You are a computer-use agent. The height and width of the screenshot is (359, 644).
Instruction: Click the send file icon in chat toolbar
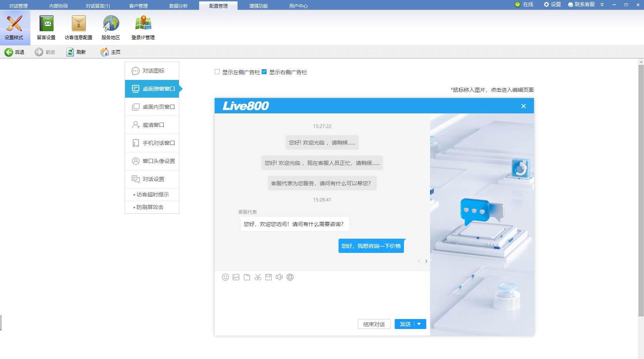[x=247, y=277]
